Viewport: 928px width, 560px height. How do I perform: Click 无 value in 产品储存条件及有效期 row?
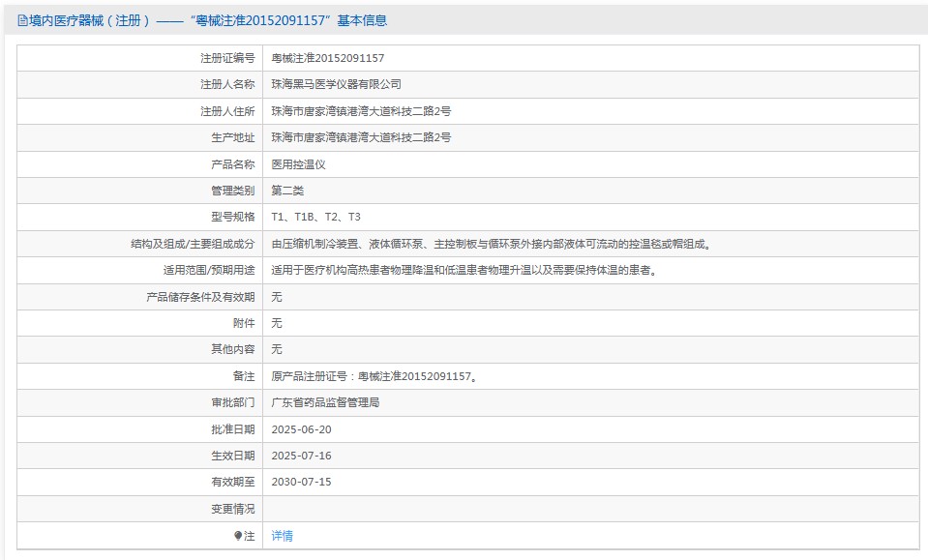[277, 297]
